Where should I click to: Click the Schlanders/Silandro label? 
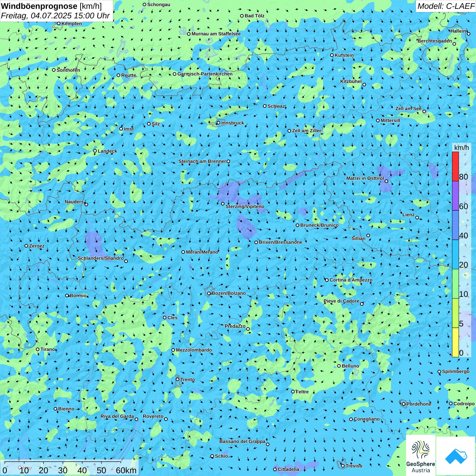(x=101, y=258)
